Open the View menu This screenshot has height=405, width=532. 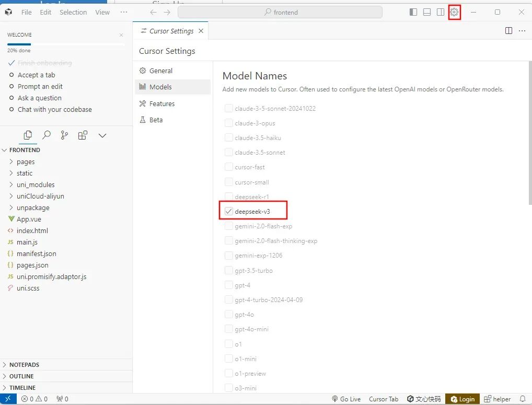tap(102, 12)
